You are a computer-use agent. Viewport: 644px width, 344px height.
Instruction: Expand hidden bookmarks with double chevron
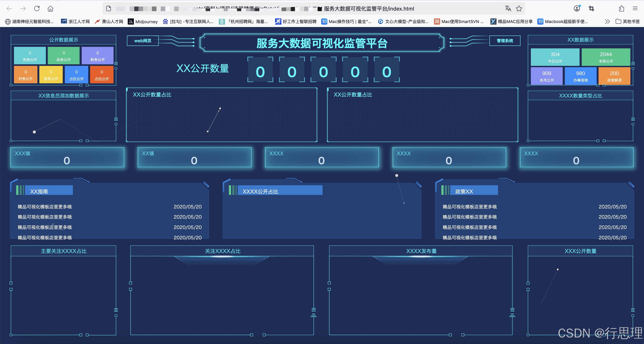pos(607,21)
